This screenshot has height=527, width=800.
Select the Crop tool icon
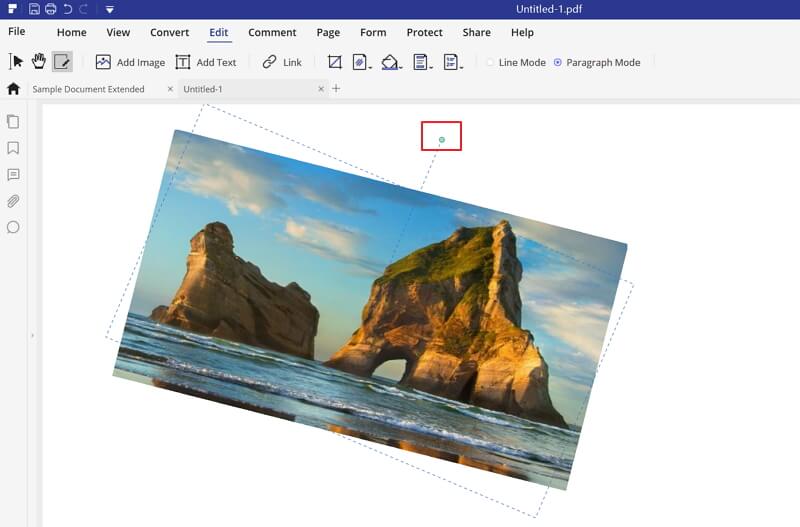[335, 62]
